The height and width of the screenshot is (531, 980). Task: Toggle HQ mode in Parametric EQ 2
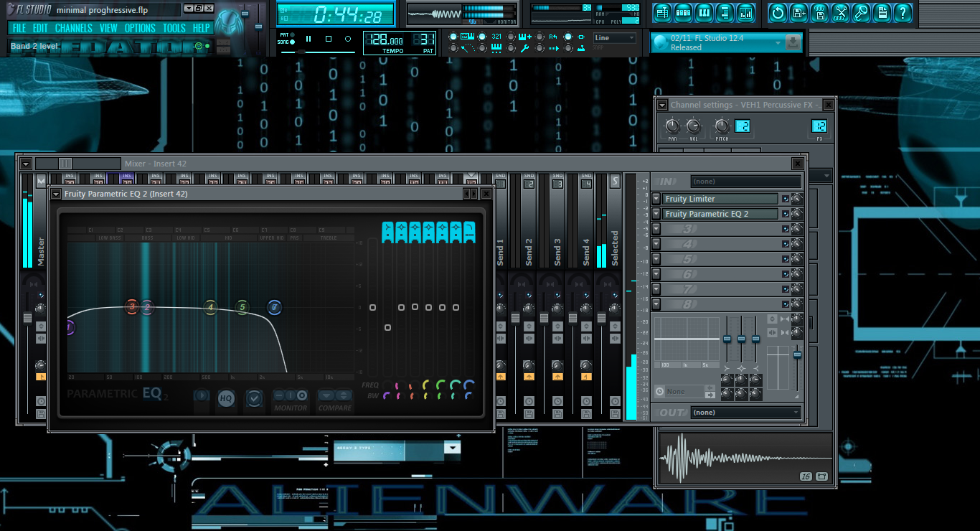click(226, 398)
